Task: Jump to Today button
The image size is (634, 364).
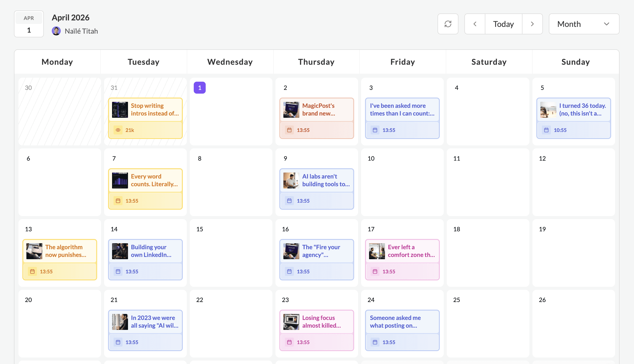Action: click(x=503, y=24)
